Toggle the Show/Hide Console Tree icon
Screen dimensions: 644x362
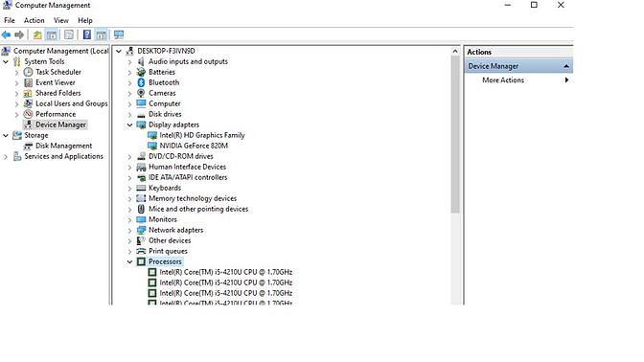[52, 34]
